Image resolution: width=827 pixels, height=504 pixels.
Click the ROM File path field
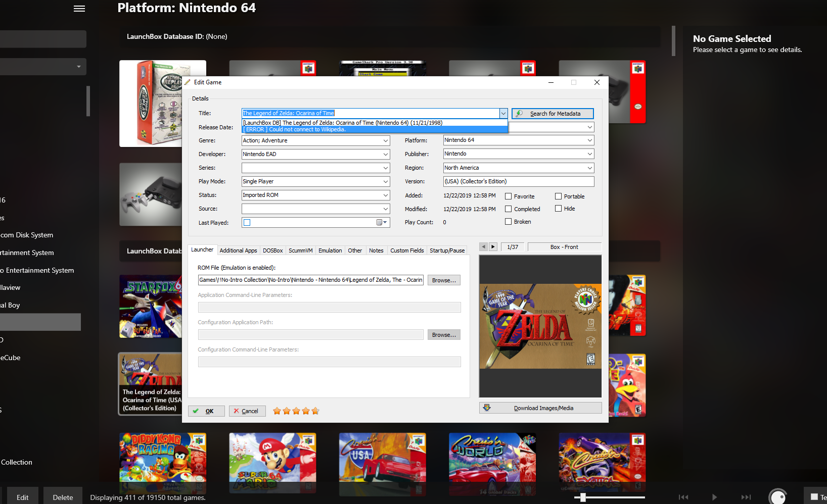pos(310,280)
